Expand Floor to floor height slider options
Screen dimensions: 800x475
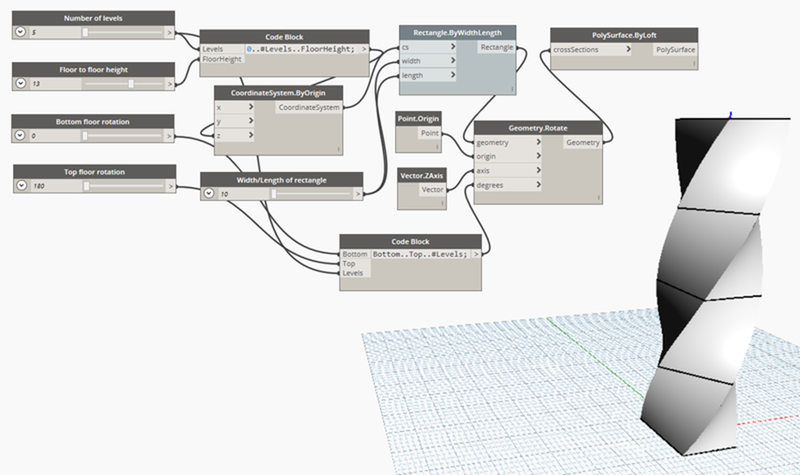point(20,83)
